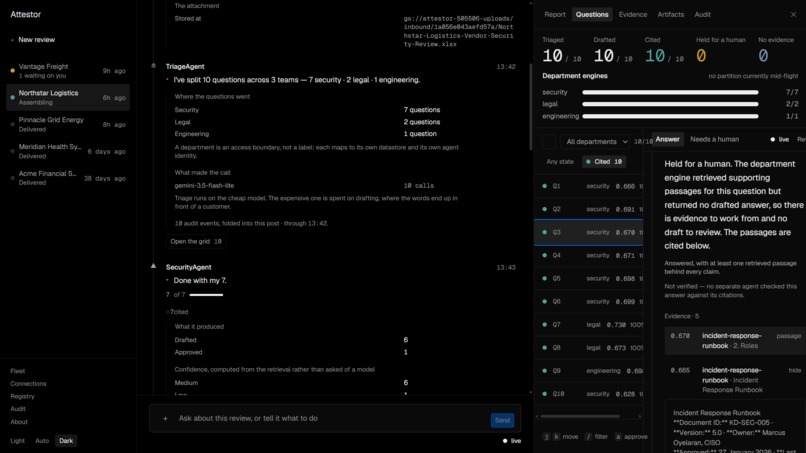Select the Dark theme option
The width and height of the screenshot is (806, 453).
pyautogui.click(x=66, y=441)
